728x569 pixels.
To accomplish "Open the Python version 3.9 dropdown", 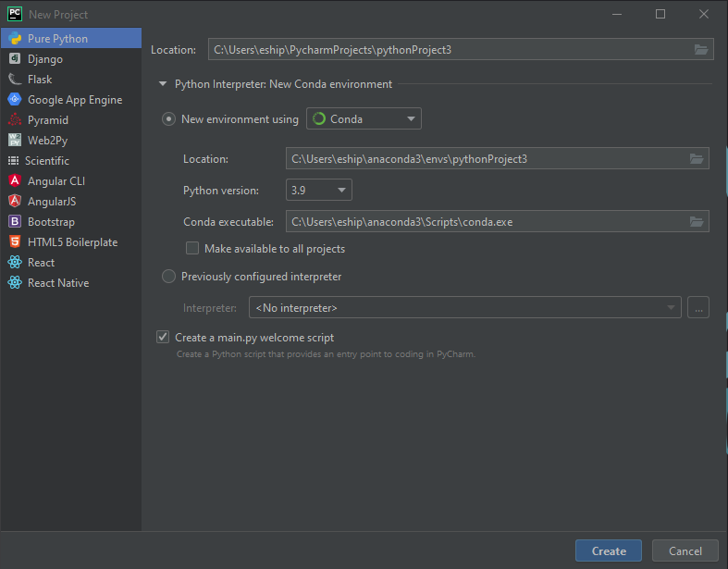I will click(319, 190).
